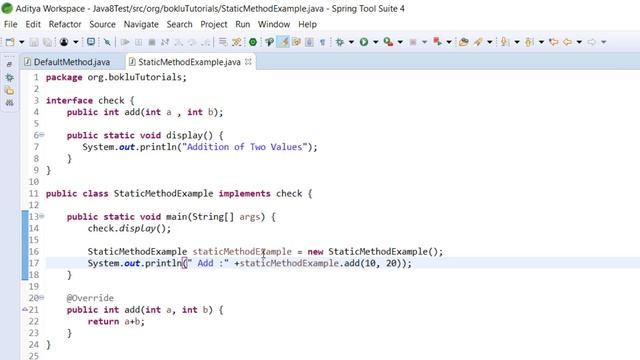Click the Previous Annotation icon

tap(530, 42)
